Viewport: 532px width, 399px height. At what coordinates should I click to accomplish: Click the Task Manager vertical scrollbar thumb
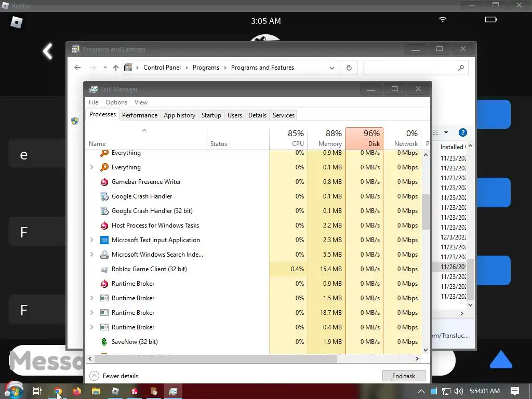click(426, 212)
